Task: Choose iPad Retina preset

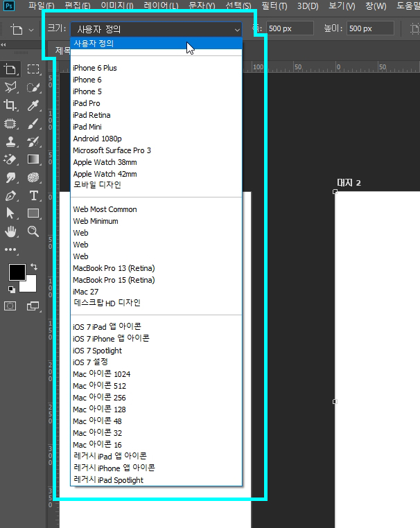Action: point(156,115)
